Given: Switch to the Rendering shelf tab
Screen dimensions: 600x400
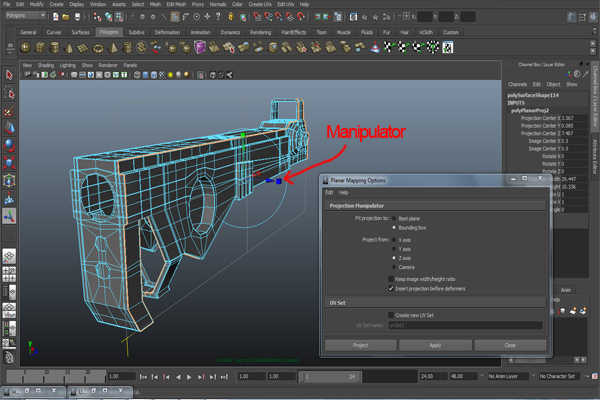Looking at the screenshot, I should (260, 32).
